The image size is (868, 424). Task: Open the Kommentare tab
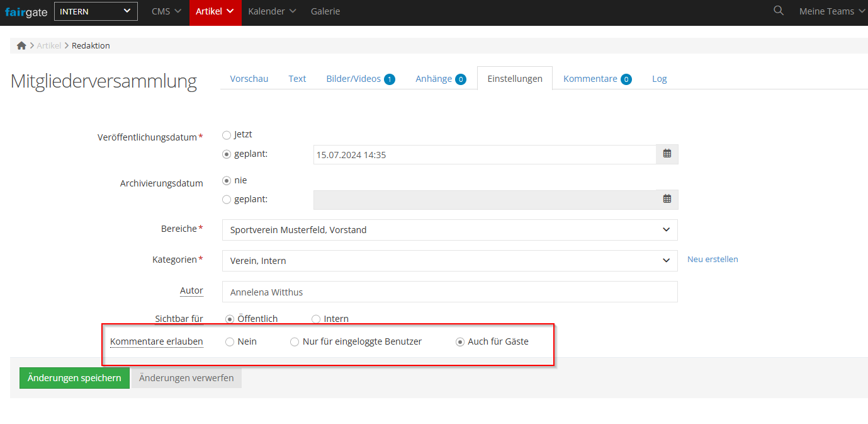click(596, 79)
